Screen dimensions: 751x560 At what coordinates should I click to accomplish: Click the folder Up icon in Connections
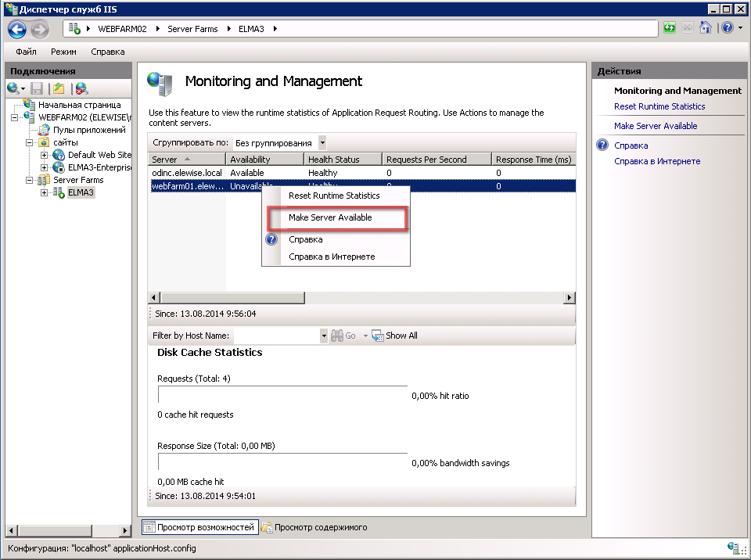[59, 88]
